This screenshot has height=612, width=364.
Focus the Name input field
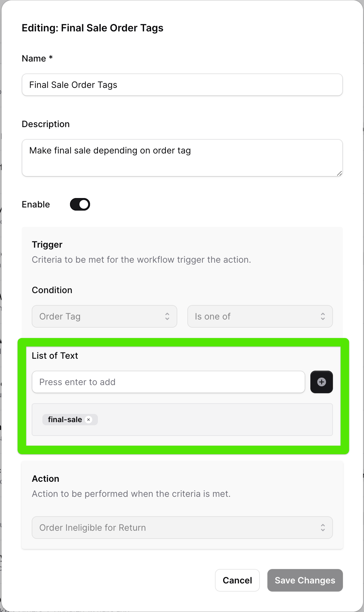tap(182, 85)
